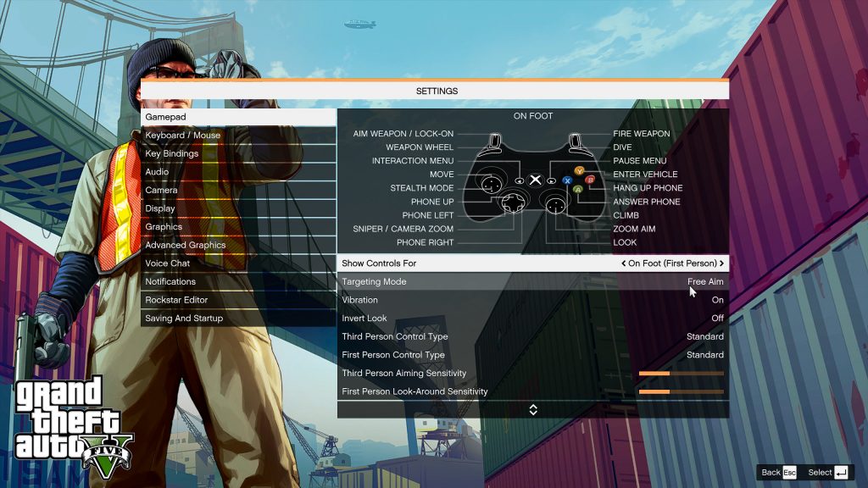Open the Graphics settings category
868x488 pixels.
238,226
